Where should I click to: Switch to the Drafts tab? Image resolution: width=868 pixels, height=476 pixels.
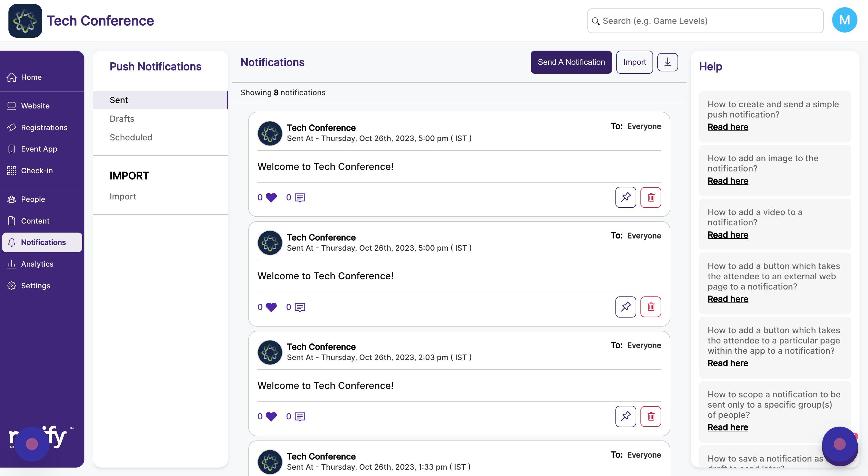122,119
